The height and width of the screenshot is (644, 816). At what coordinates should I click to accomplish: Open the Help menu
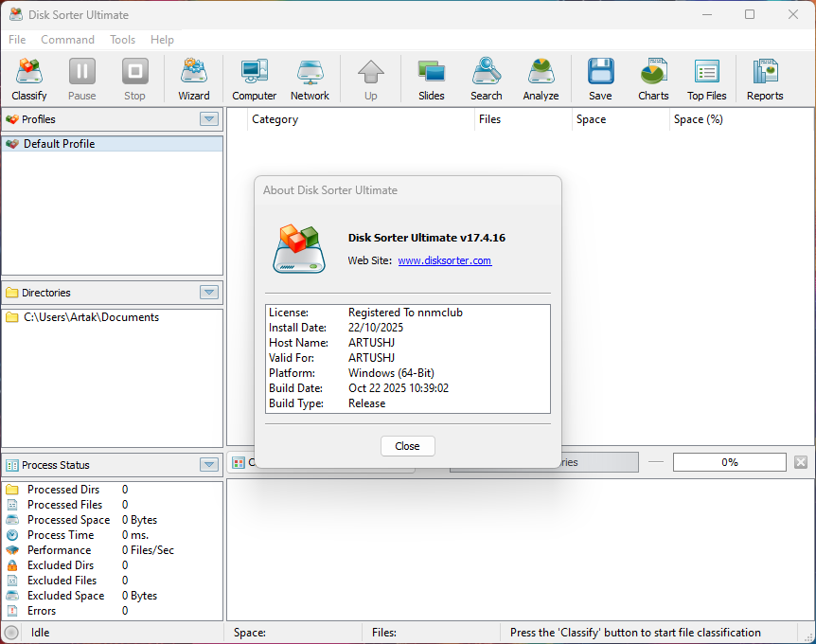click(162, 40)
